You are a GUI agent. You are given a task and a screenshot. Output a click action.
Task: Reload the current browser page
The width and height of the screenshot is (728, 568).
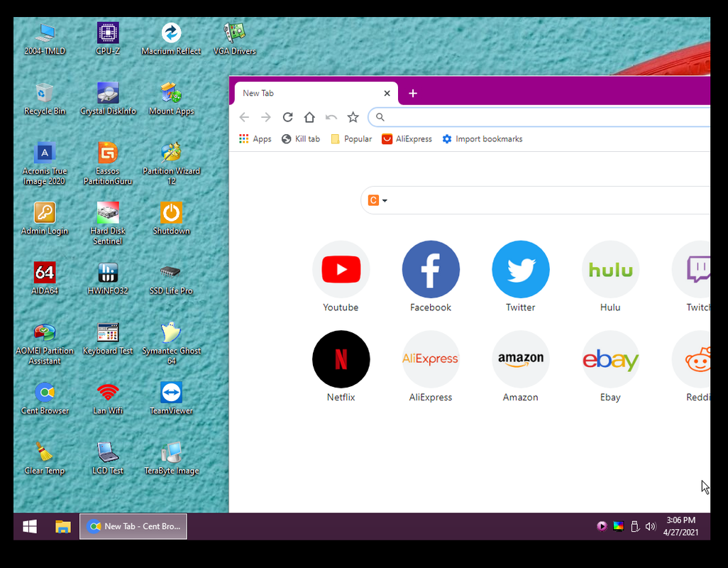click(x=288, y=117)
